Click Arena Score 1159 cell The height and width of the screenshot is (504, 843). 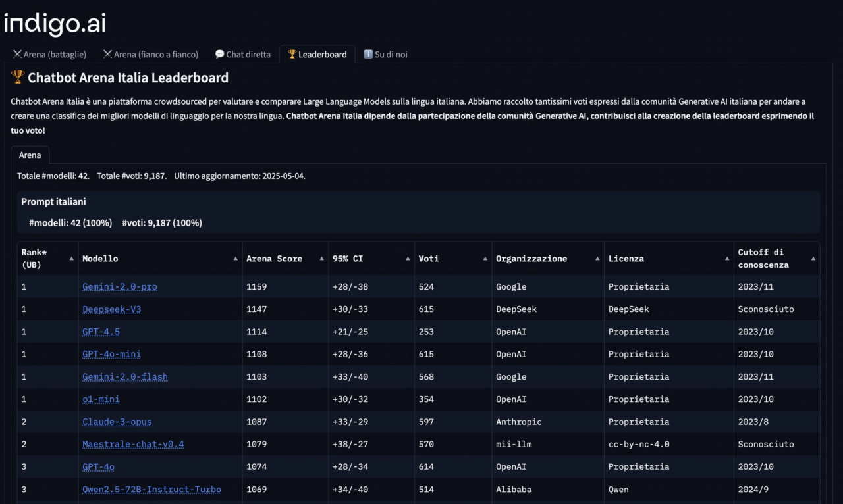click(x=285, y=287)
